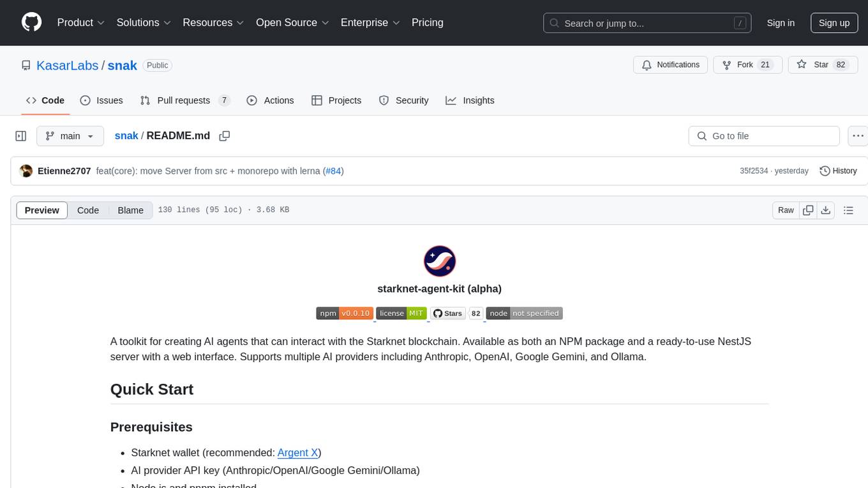Open the Argent X wallet link
868x488 pixels.
[x=297, y=452]
